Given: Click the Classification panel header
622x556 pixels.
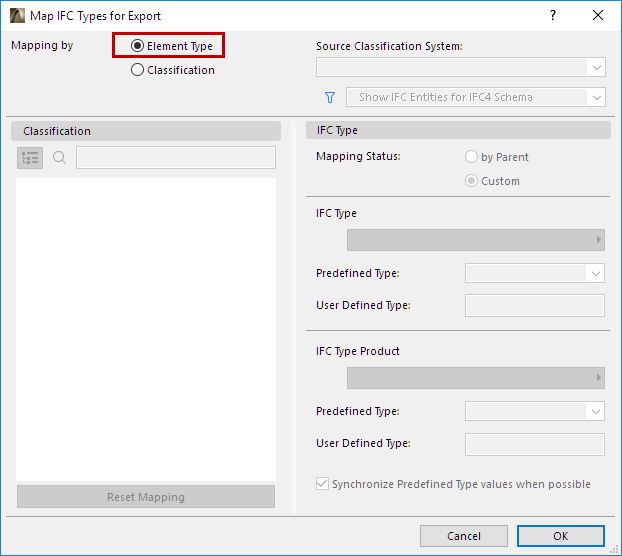Looking at the screenshot, I should point(146,131).
